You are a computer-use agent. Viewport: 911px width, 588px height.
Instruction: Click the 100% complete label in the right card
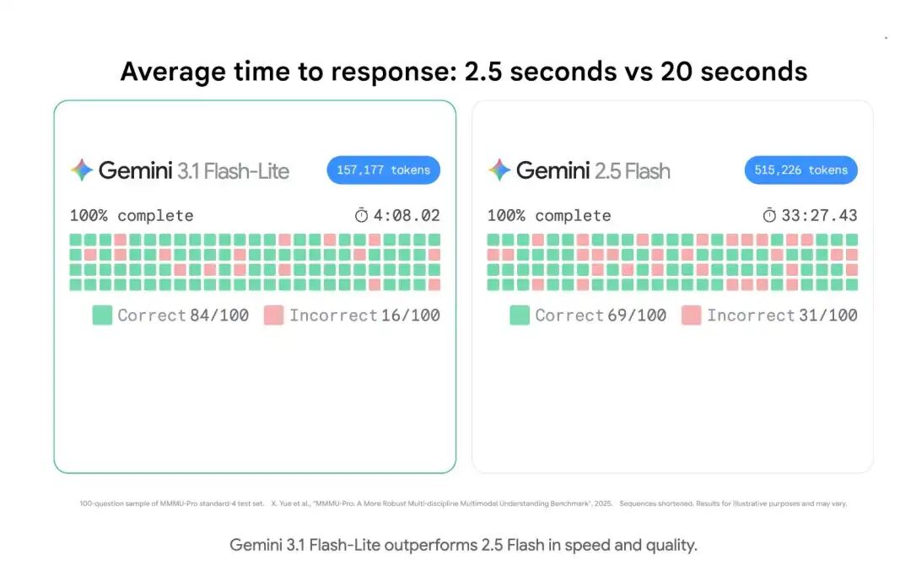coord(549,216)
